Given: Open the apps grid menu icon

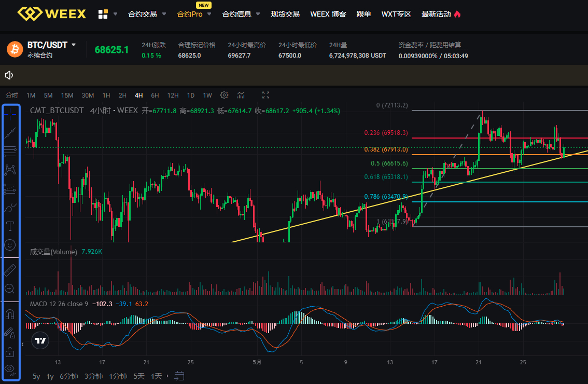Looking at the screenshot, I should [x=103, y=14].
